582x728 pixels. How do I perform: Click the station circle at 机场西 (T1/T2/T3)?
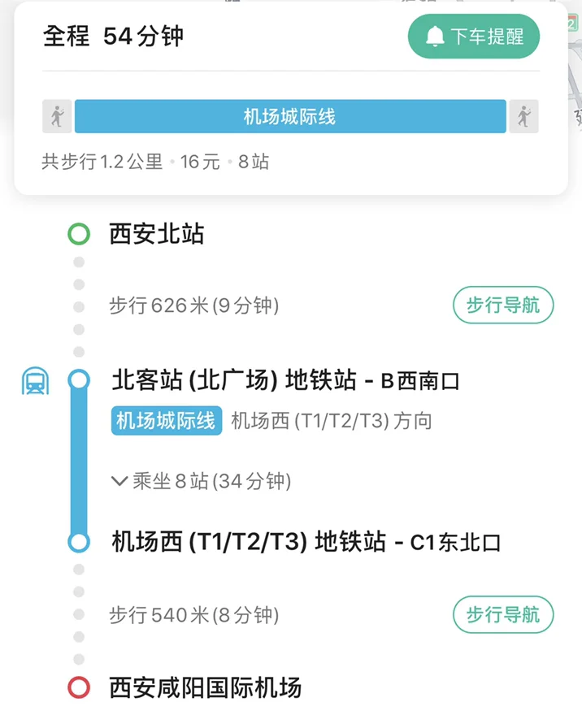77,540
